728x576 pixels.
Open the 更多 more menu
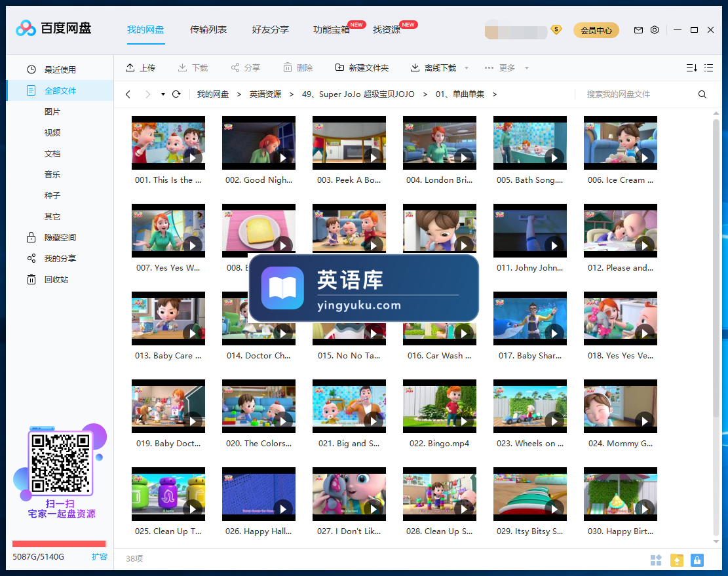click(499, 68)
